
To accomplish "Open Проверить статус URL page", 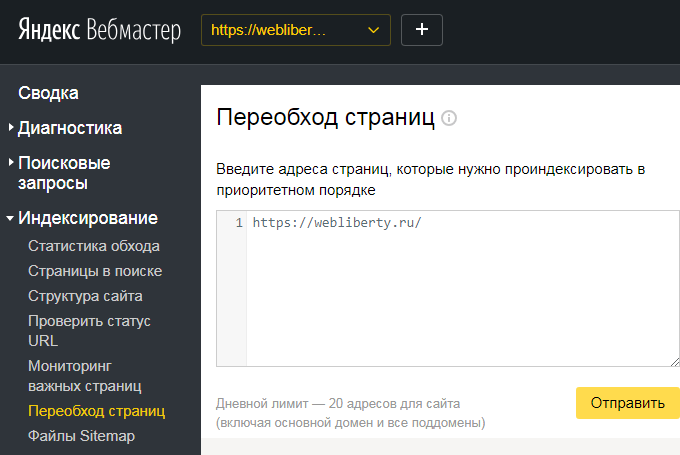I will point(89,331).
